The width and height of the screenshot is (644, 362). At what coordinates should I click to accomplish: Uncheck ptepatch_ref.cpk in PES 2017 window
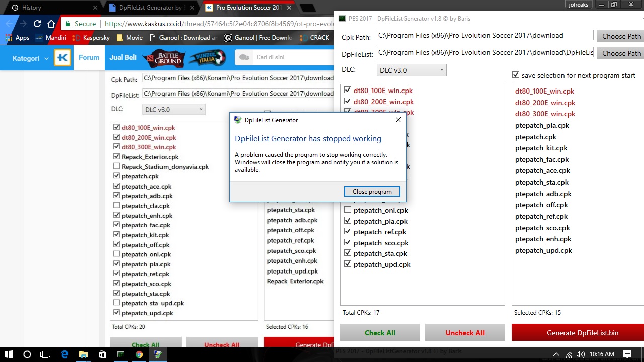tap(348, 231)
